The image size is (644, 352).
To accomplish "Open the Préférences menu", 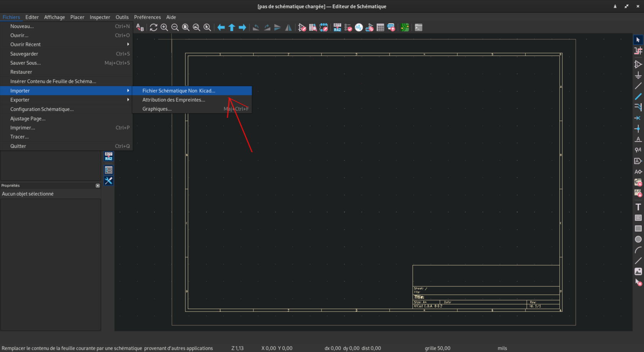I will pos(147,17).
